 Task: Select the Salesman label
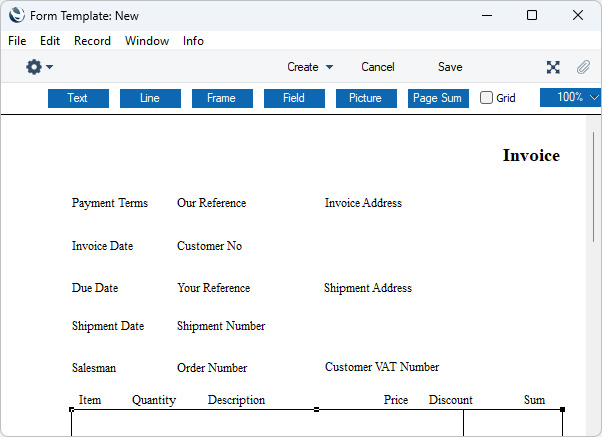click(94, 368)
